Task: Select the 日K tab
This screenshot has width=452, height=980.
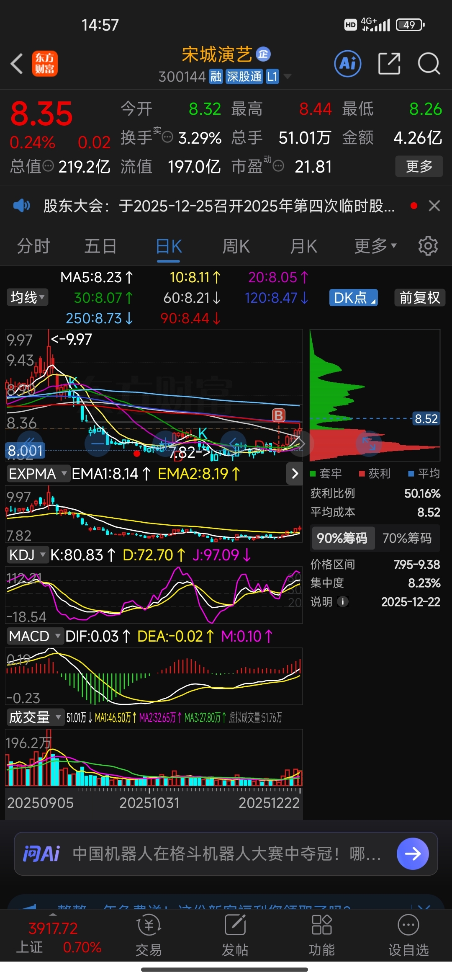Action: [x=169, y=246]
